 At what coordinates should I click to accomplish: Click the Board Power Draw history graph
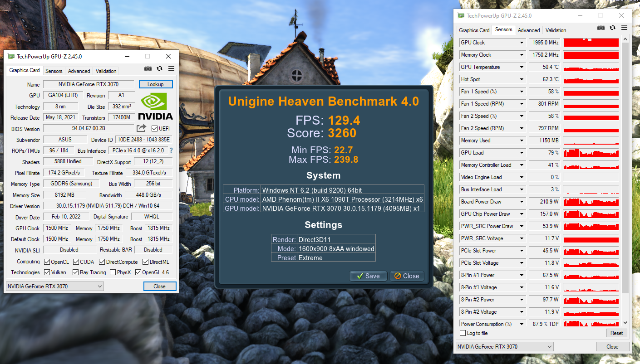coord(591,202)
